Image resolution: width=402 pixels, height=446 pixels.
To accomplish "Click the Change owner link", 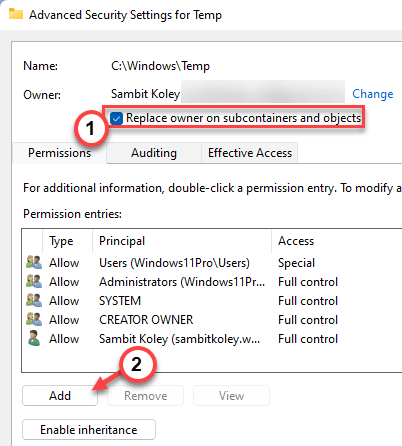I will (x=373, y=94).
